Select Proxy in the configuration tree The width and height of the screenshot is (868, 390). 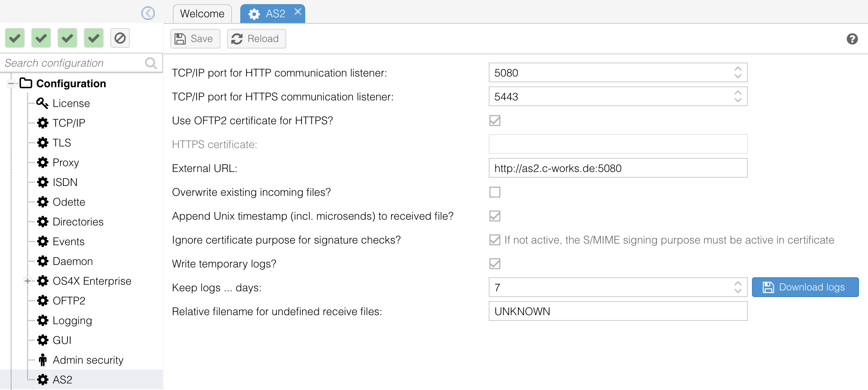[x=66, y=162]
